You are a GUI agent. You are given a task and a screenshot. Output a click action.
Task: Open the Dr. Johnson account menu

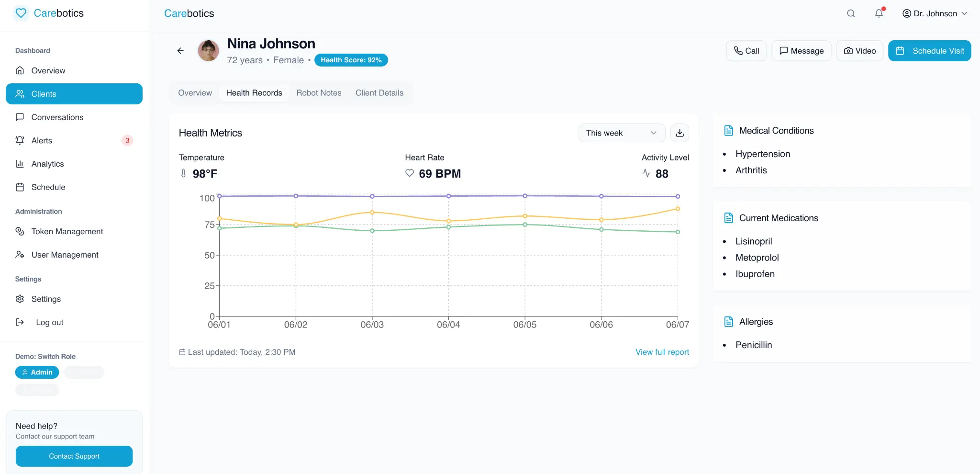pos(934,13)
